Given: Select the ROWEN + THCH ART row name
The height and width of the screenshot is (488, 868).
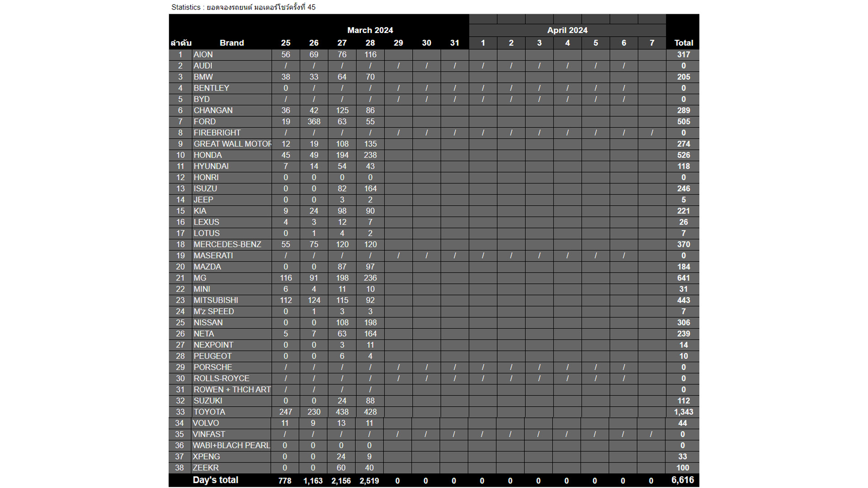Looking at the screenshot, I should click(x=231, y=389).
